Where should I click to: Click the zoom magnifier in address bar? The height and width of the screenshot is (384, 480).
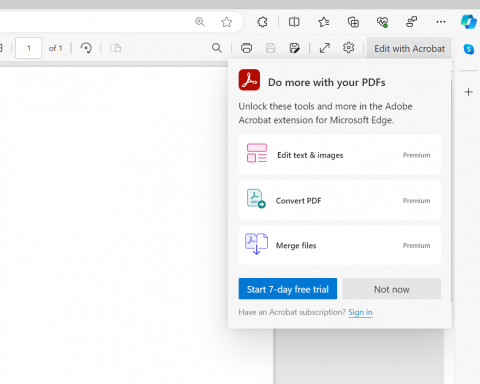pos(200,22)
